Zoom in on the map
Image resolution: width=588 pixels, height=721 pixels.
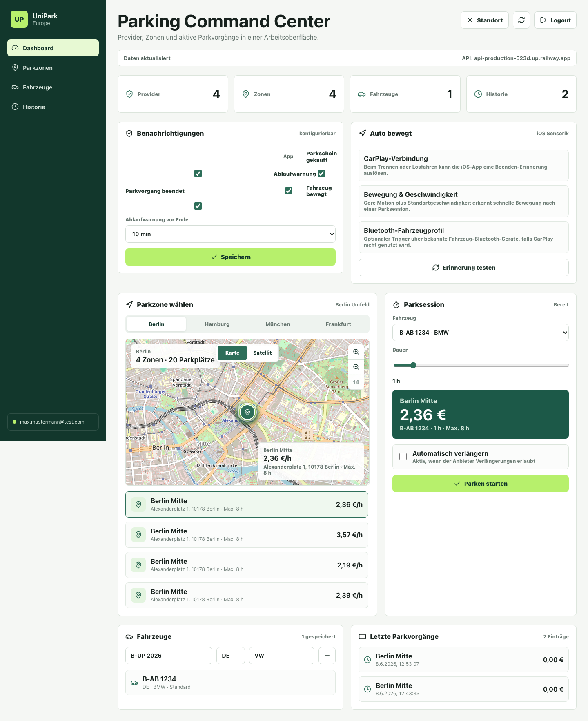coord(356,352)
